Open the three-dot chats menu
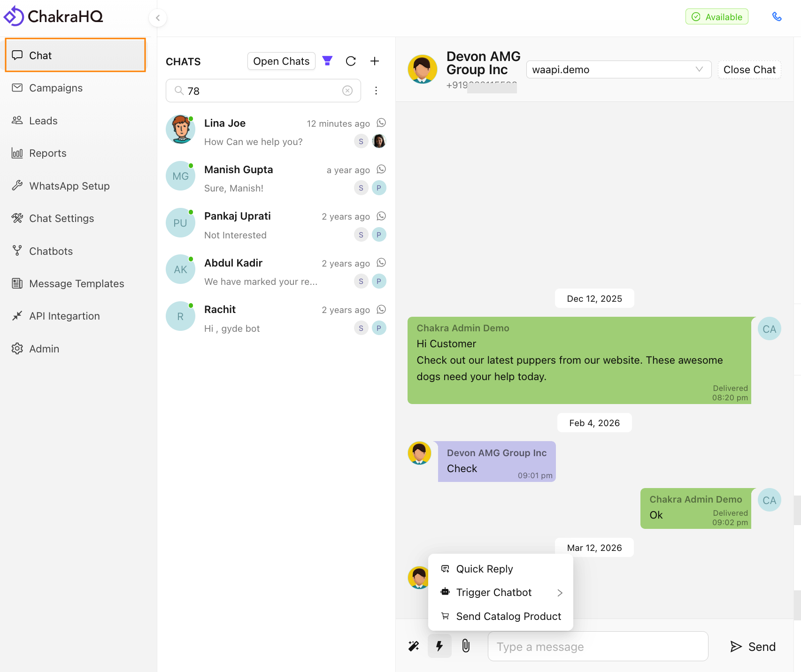The width and height of the screenshot is (801, 672). coord(376,91)
